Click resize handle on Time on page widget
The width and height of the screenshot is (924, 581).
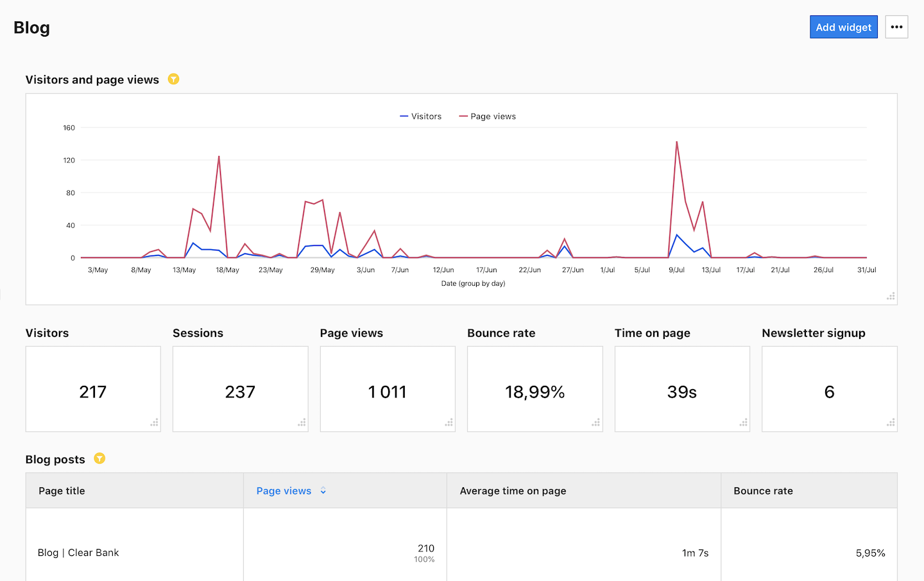click(743, 422)
